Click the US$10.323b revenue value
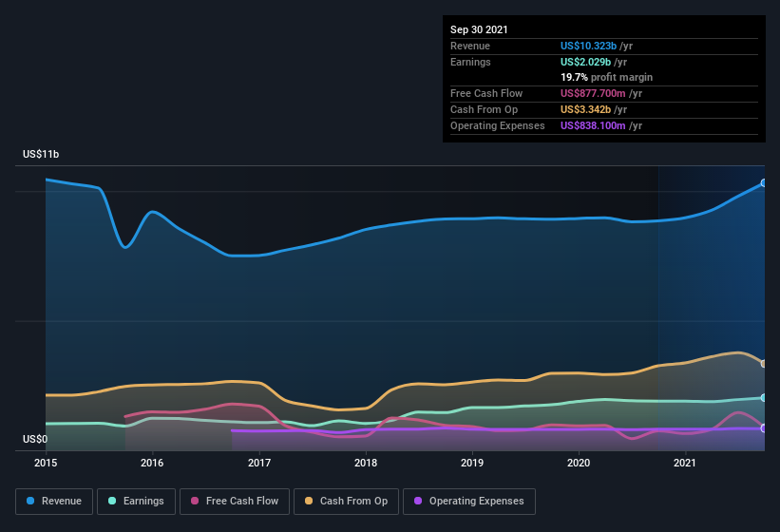 point(588,46)
